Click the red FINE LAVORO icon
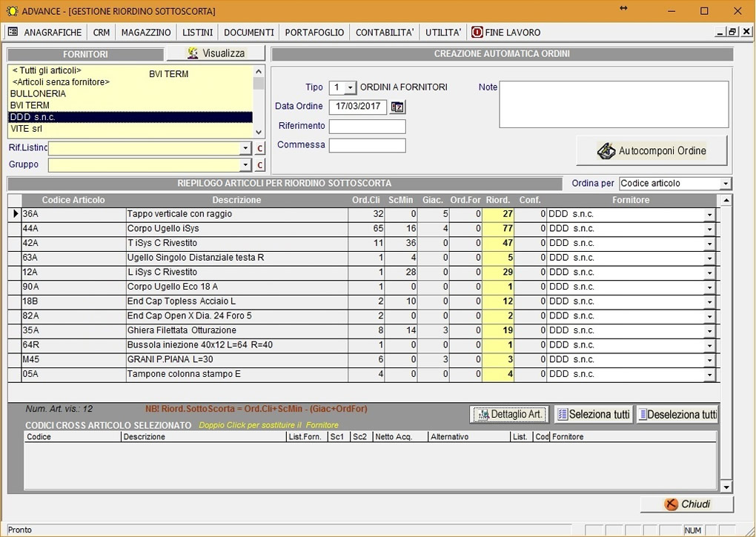756x537 pixels. tap(477, 33)
